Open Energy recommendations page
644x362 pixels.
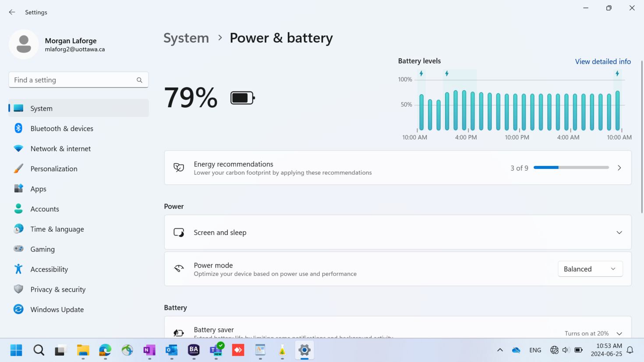coord(619,168)
